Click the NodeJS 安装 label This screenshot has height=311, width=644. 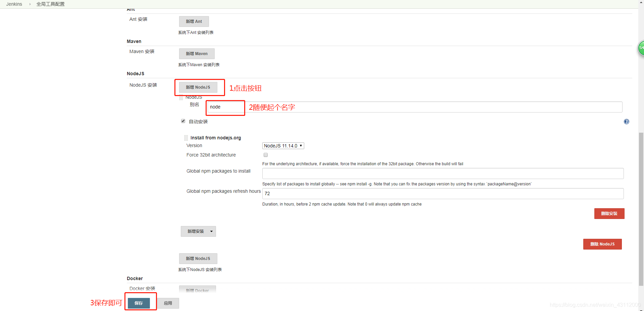tap(143, 85)
